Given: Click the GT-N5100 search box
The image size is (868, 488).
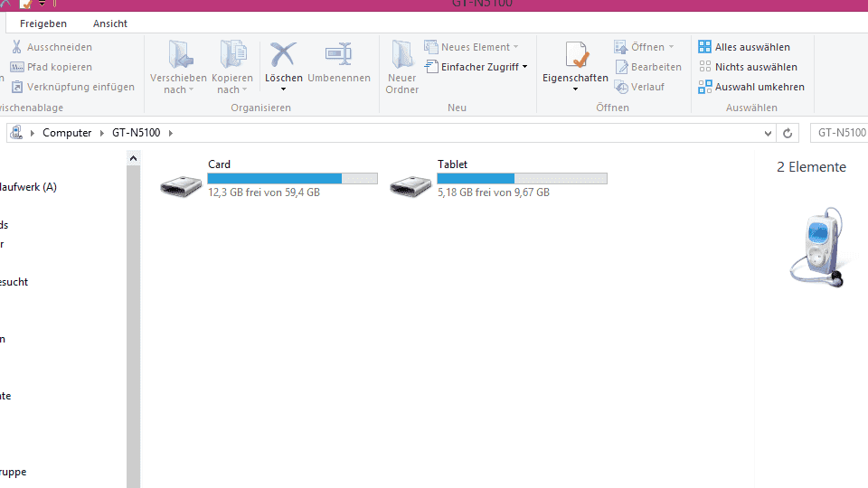Looking at the screenshot, I should [839, 133].
